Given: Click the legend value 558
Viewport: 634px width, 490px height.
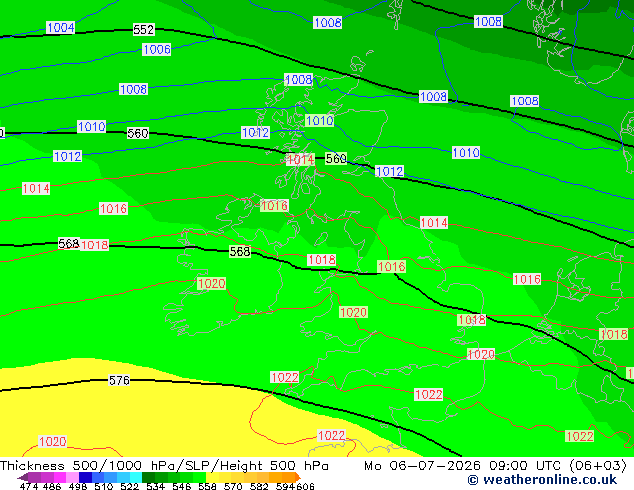Looking at the screenshot, I should point(207,486).
